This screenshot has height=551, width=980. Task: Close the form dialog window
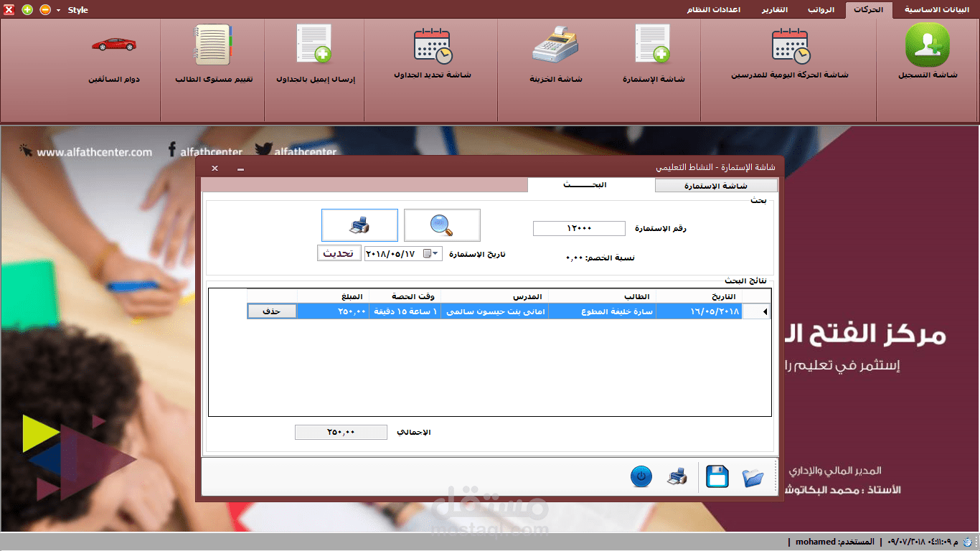[x=215, y=168]
